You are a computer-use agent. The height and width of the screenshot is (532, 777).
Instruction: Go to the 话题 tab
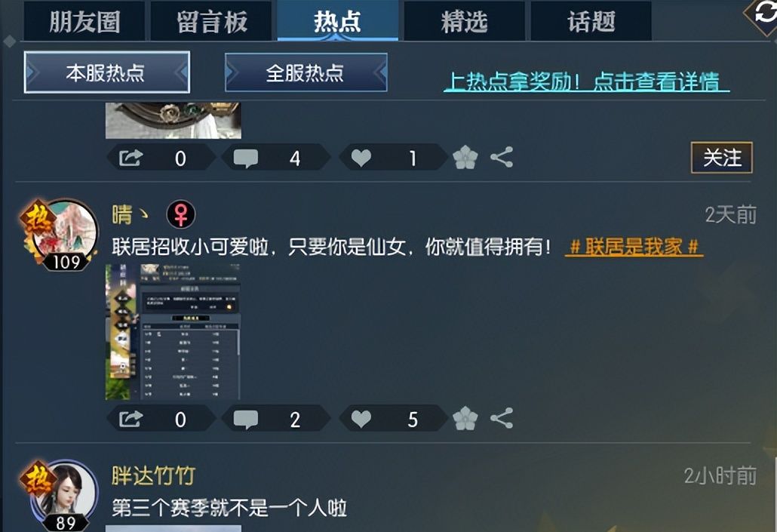tap(591, 21)
